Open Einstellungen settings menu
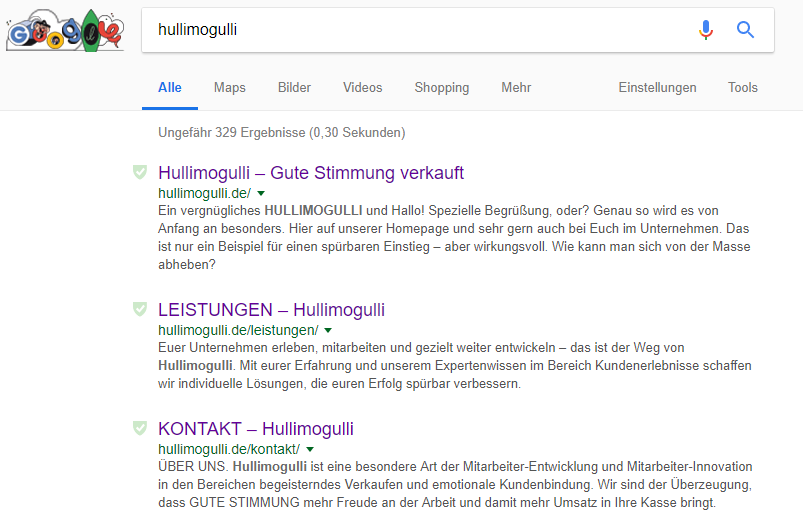 click(x=657, y=88)
